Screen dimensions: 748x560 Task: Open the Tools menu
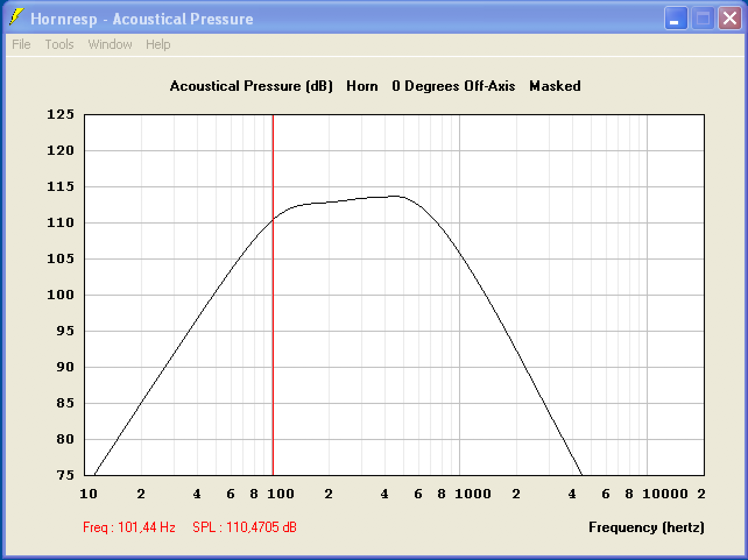59,44
